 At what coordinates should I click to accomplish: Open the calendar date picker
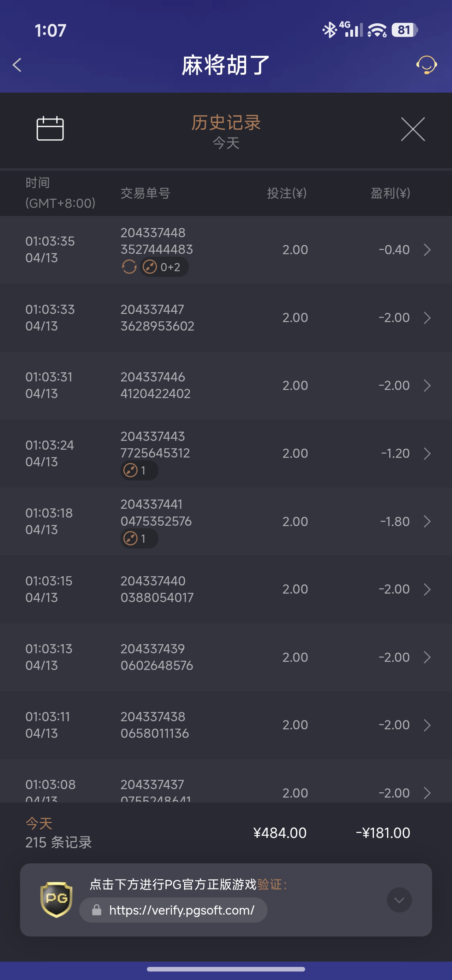50,128
